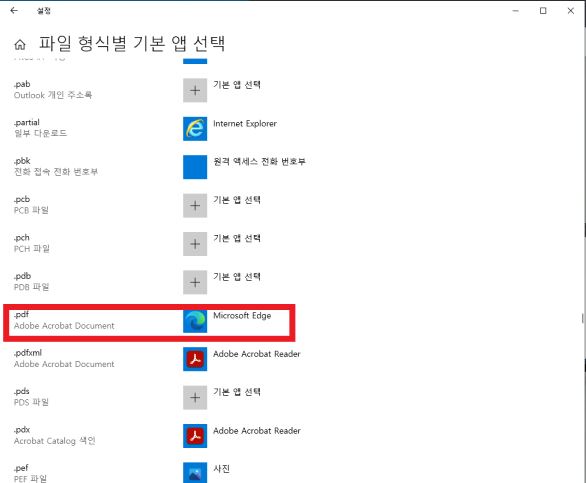Image resolution: width=586 pixels, height=483 pixels.
Task: Go back with the back arrow
Action: [x=14, y=10]
